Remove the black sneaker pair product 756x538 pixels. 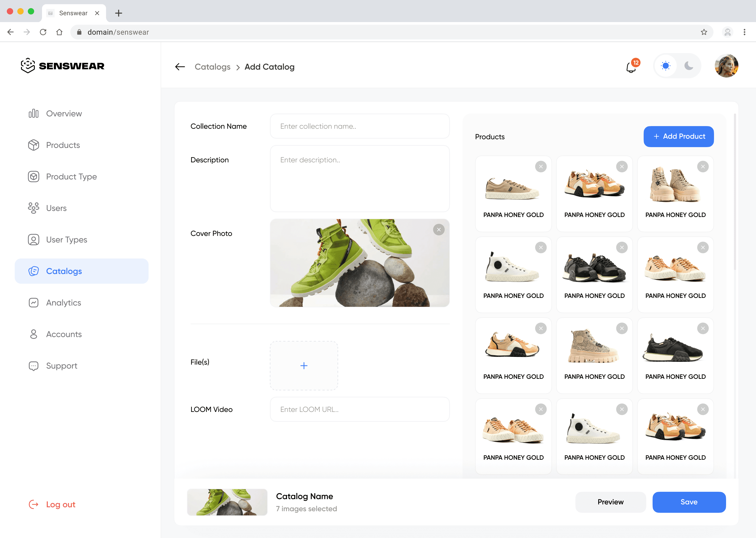pyautogui.click(x=622, y=247)
